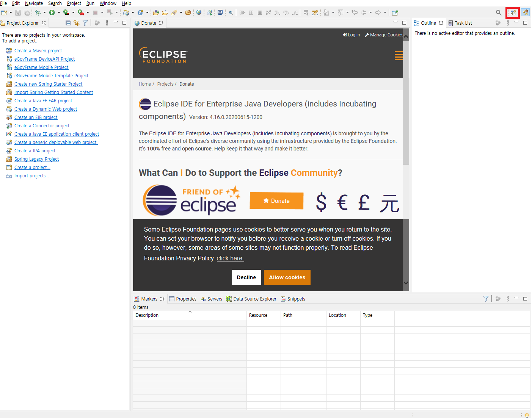Viewport: 532px width, 418px height.
Task: Click the Debug bug icon
Action: [38, 13]
